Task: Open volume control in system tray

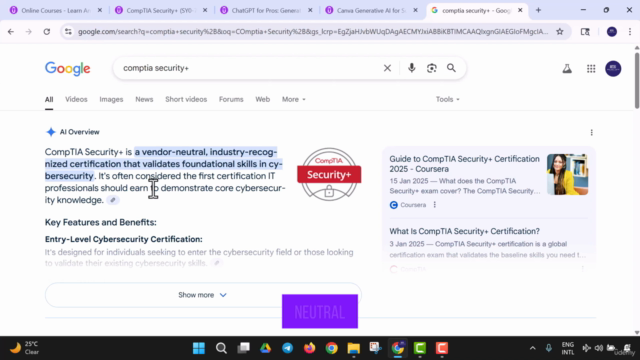Action: pyautogui.click(x=598, y=348)
